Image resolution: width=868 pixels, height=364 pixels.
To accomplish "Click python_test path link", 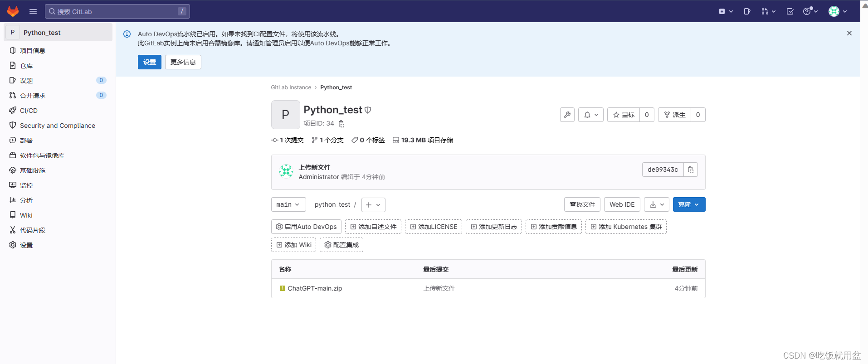I will [332, 204].
